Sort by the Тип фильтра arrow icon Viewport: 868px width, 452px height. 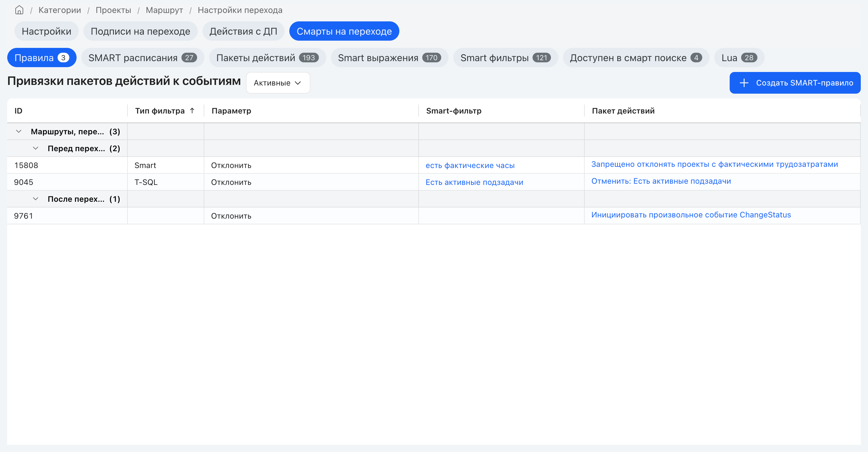[x=192, y=111]
